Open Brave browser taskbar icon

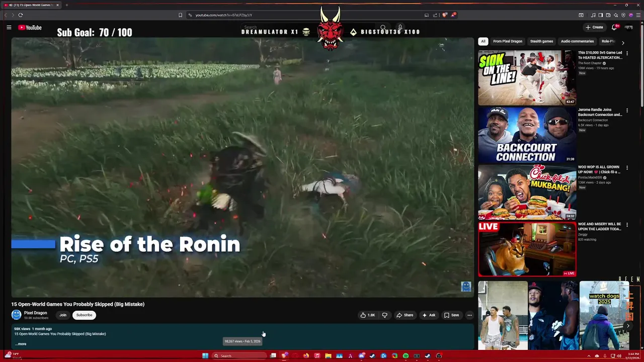[x=284, y=356]
